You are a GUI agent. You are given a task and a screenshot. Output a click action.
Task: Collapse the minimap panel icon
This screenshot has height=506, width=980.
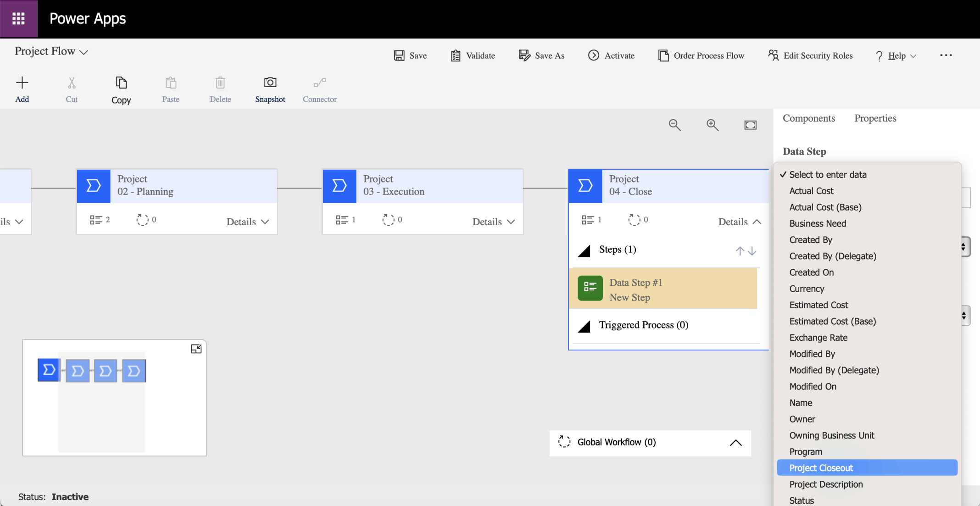tap(196, 349)
